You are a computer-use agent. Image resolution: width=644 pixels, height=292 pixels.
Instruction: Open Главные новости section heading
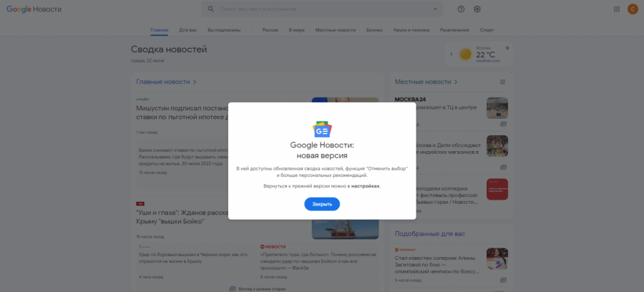click(166, 82)
